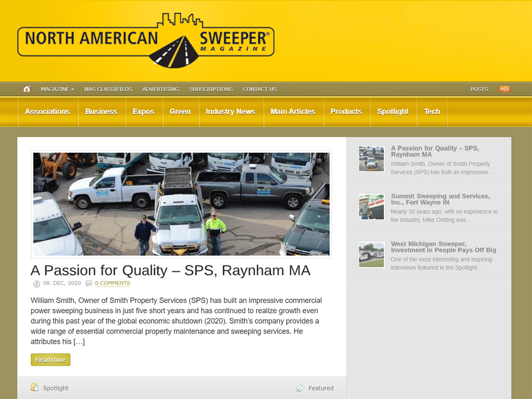Select the Business category tab
Viewport: 532px width, 399px height.
pyautogui.click(x=101, y=112)
